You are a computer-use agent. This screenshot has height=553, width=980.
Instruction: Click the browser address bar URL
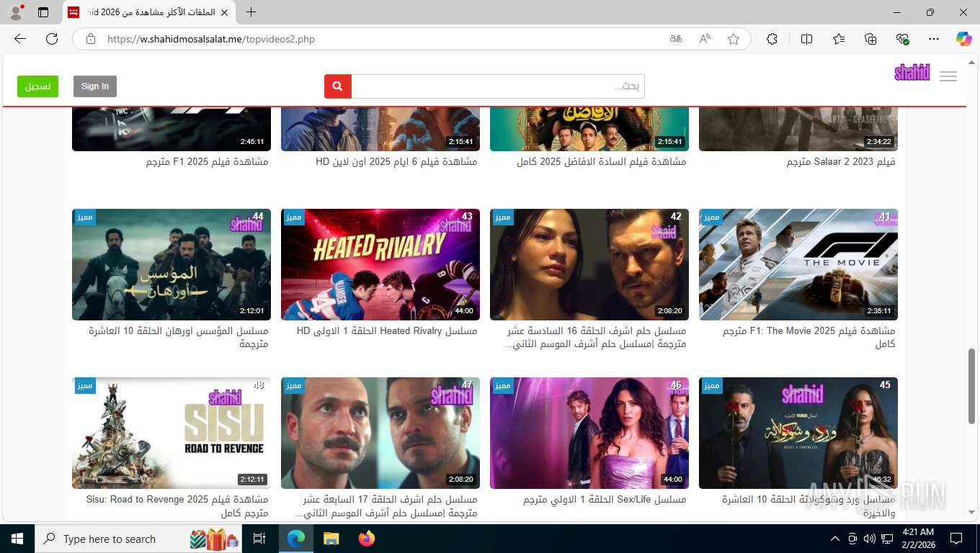point(210,39)
